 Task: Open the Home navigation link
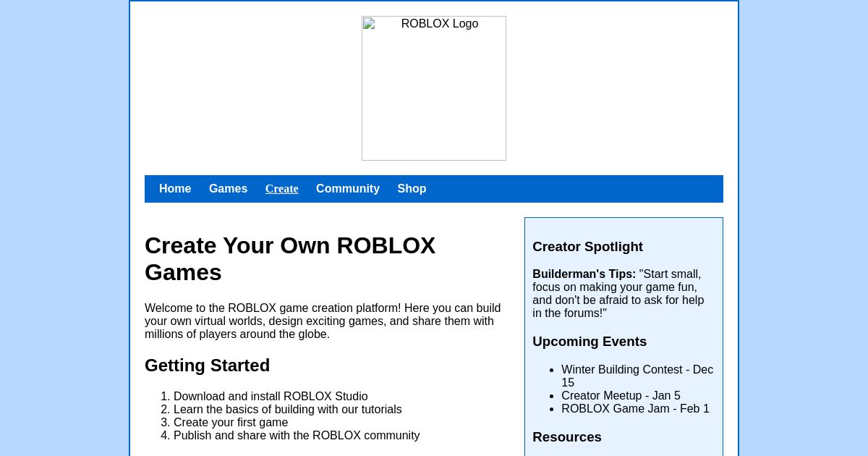[175, 188]
